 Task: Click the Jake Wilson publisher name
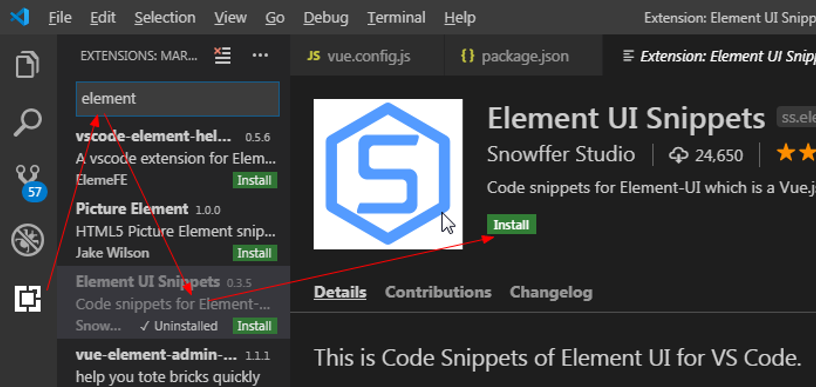point(113,253)
